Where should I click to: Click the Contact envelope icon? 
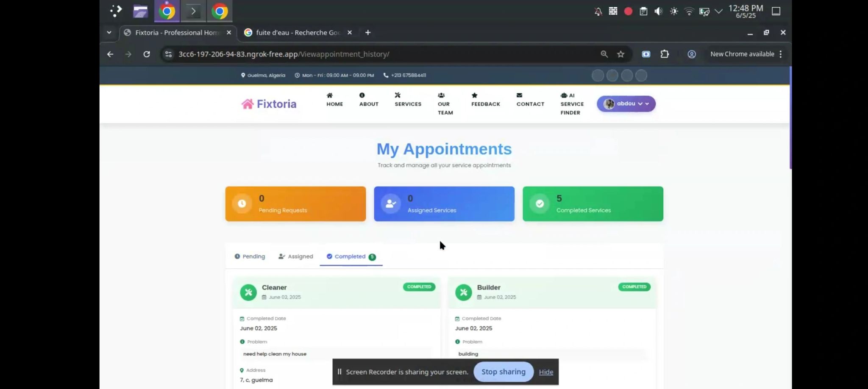pyautogui.click(x=519, y=95)
